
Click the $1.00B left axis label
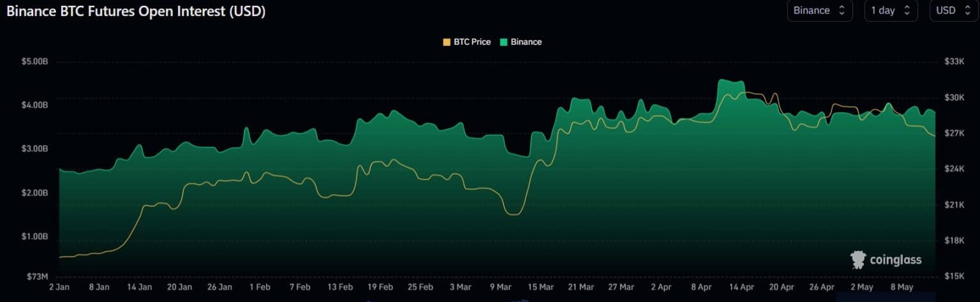(x=34, y=236)
